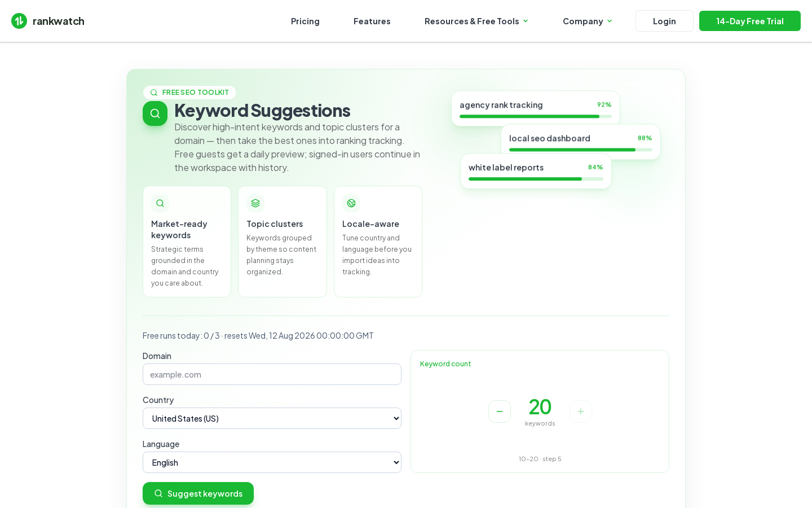The image size is (812, 508).
Task: Open the Pricing page
Action: pos(305,21)
